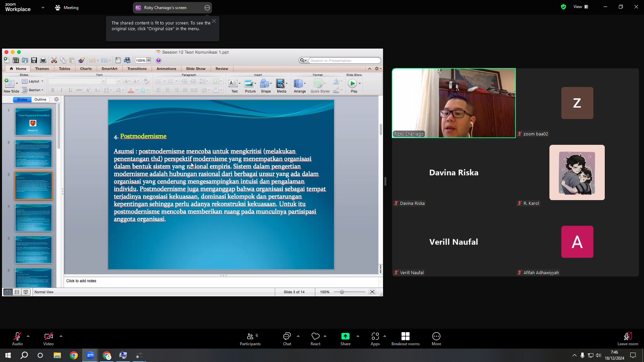The image size is (644, 362).
Task: Click the zoom slider handle in status bar
Action: (342, 292)
